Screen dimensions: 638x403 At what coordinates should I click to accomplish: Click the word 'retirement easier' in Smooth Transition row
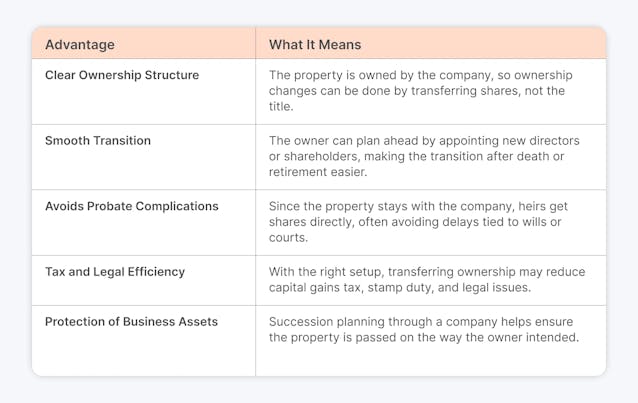[x=318, y=172]
